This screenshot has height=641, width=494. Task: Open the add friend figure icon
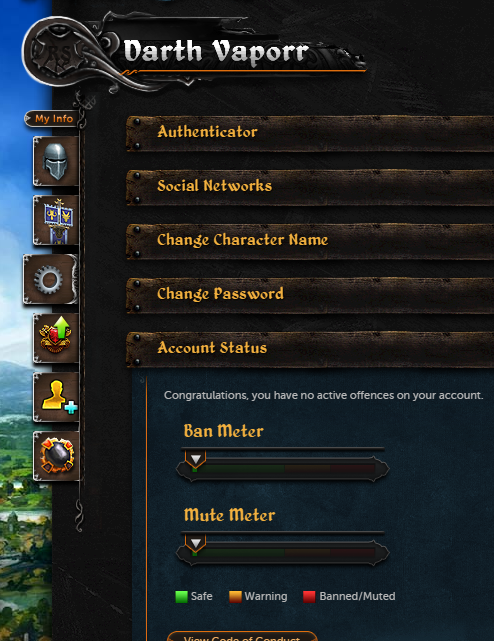tap(56, 397)
